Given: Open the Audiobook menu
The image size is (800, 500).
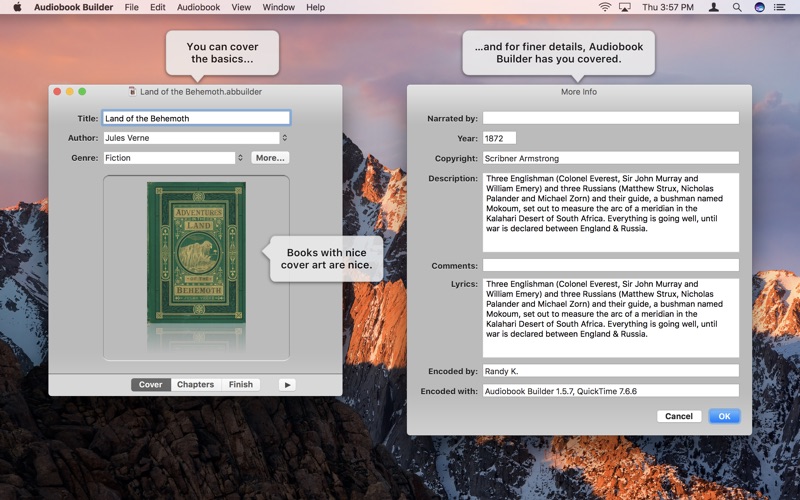Looking at the screenshot, I should (198, 7).
